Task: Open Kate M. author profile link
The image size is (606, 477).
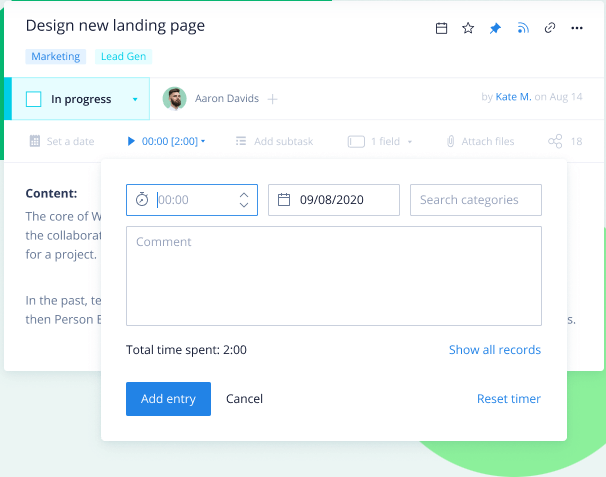Action: coord(513,97)
